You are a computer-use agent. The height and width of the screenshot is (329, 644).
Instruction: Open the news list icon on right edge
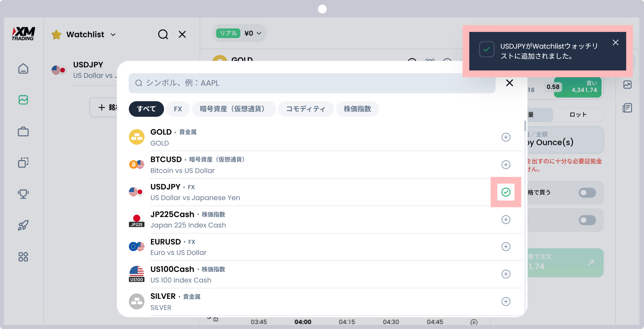pos(627,108)
